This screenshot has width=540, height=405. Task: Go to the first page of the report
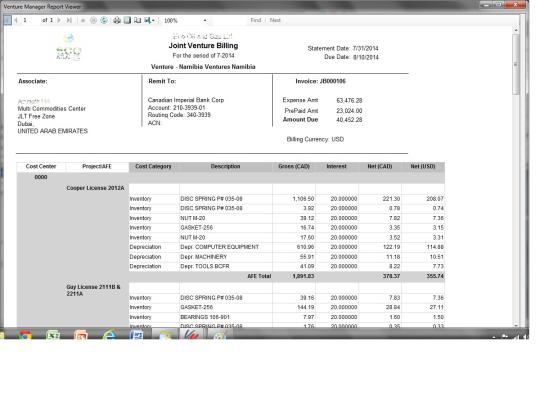(8, 20)
